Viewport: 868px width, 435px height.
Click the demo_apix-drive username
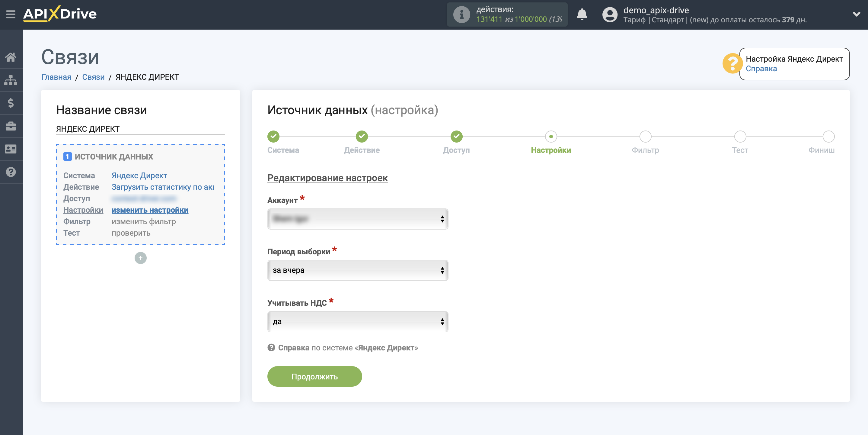click(x=656, y=10)
